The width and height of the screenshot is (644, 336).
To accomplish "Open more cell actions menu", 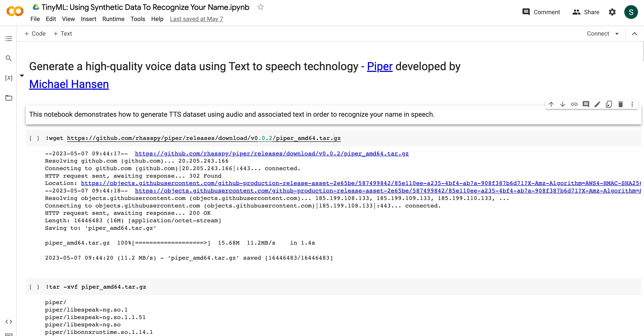I will [632, 104].
